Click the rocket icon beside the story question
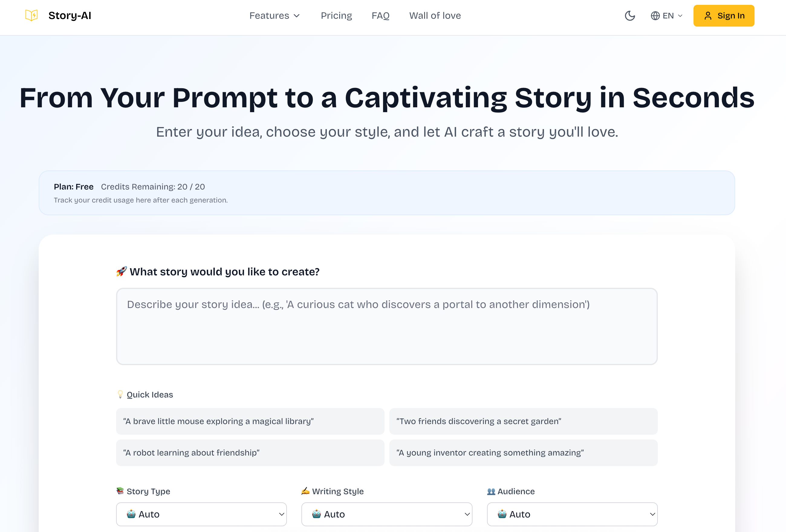The image size is (786, 532). coord(122,271)
